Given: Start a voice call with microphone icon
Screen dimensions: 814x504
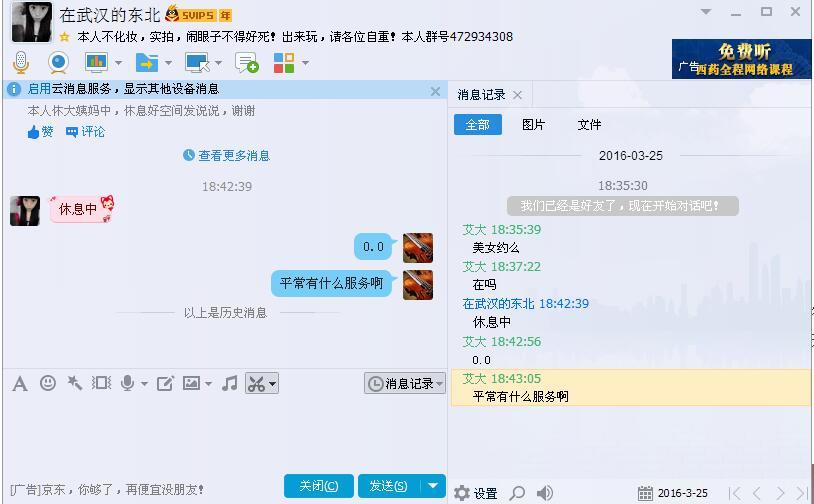Looking at the screenshot, I should pos(21,63).
